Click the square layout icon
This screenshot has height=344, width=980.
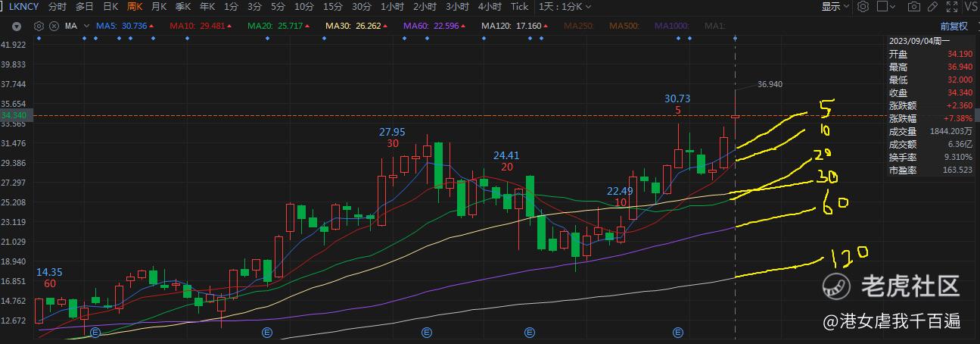(882, 6)
